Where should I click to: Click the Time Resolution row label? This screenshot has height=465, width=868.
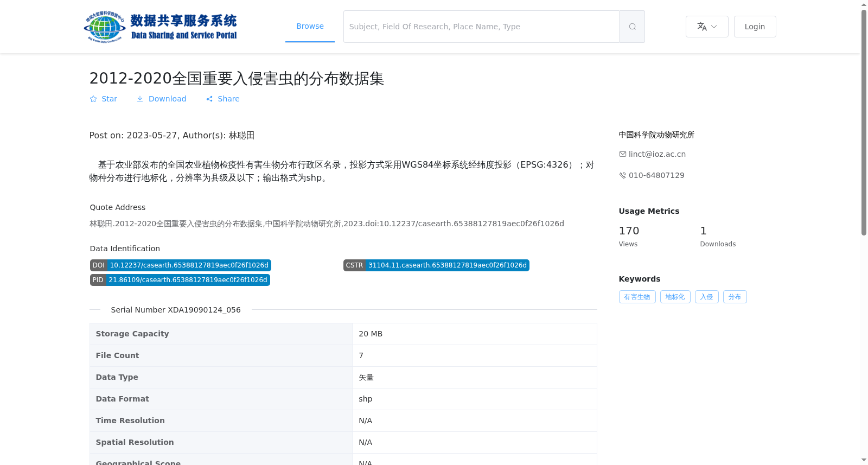tap(130, 421)
